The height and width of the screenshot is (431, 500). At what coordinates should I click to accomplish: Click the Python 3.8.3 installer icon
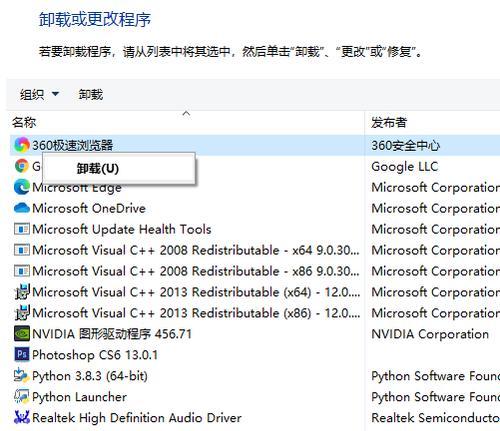[22, 375]
